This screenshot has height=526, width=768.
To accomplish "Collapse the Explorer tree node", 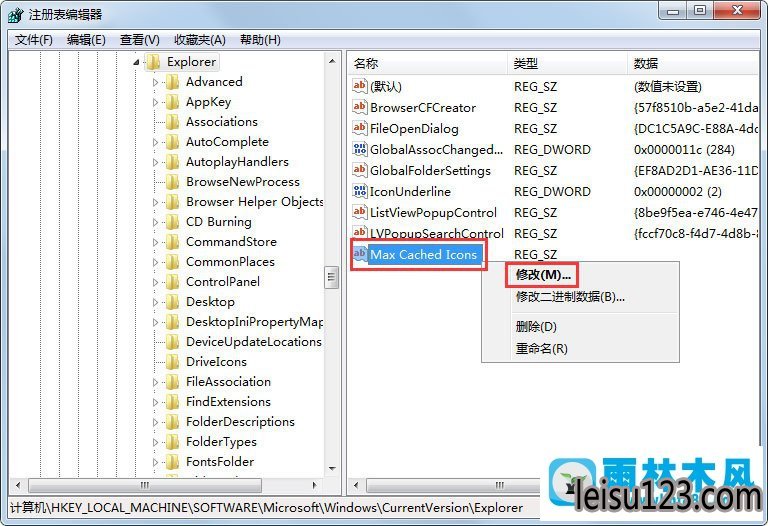I will [136, 62].
